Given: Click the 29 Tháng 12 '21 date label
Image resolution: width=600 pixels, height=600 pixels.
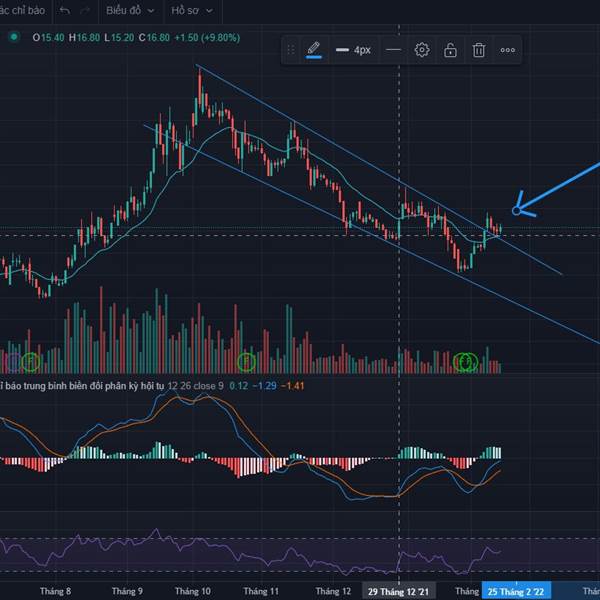Looking at the screenshot, I should 398,592.
